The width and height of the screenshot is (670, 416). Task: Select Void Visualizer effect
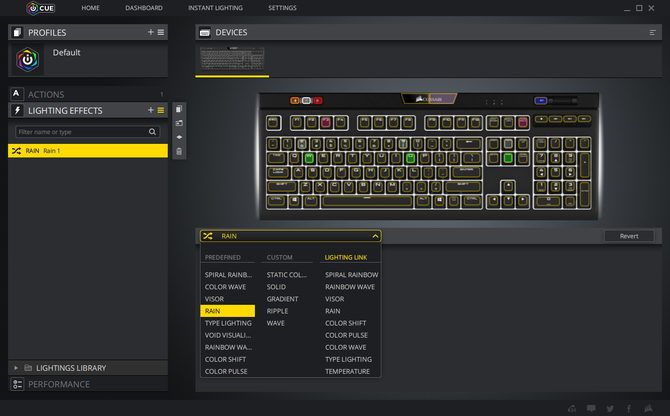coord(228,335)
